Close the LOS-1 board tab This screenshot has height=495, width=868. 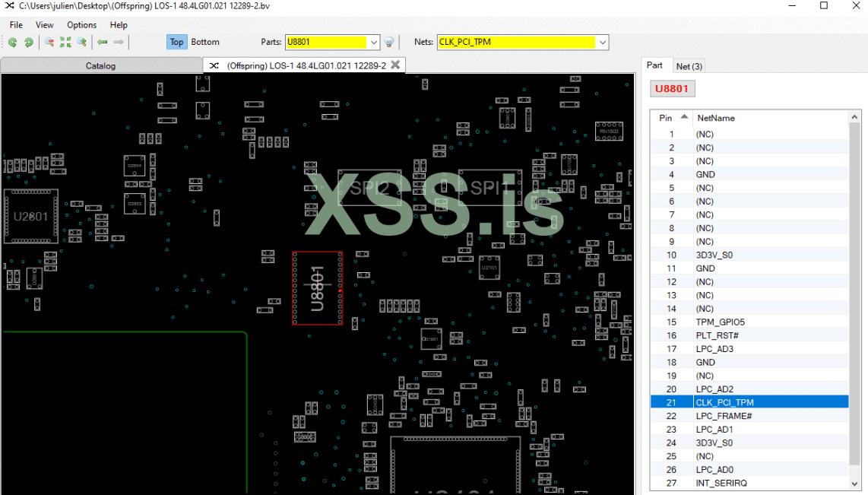[x=395, y=65]
